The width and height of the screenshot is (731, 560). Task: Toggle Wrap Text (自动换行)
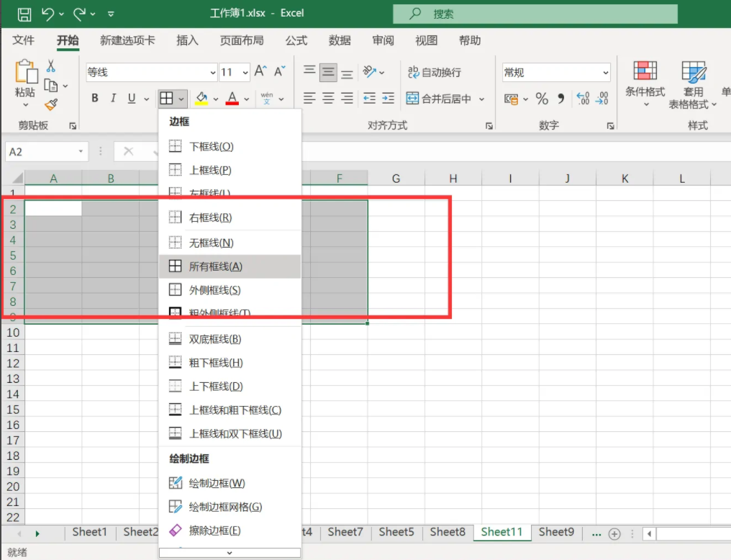point(435,72)
